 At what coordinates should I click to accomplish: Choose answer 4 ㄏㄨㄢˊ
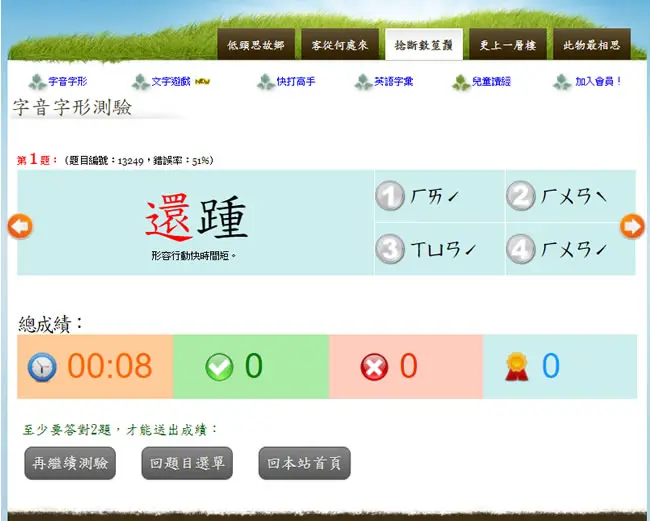pos(570,249)
